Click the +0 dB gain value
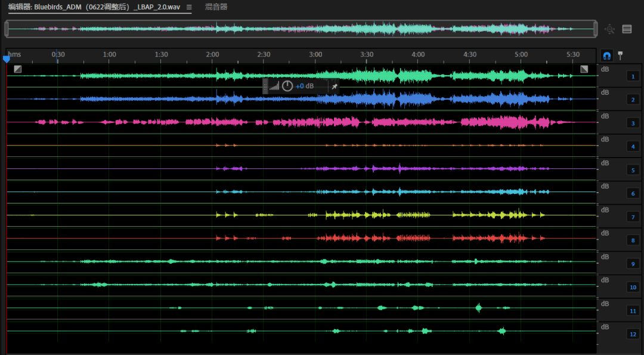Image resolution: width=644 pixels, height=355 pixels. coord(305,86)
